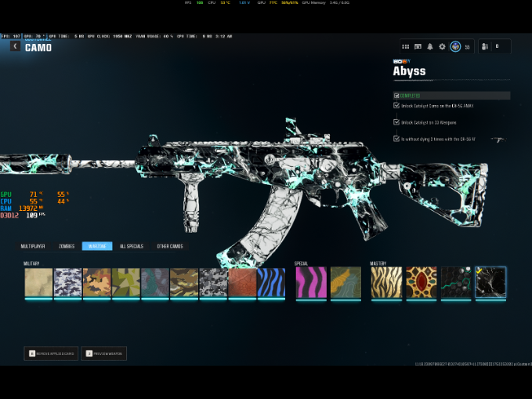Click the CPU 55 degree overlay reading
The height and width of the screenshot is (399, 532).
(21, 201)
